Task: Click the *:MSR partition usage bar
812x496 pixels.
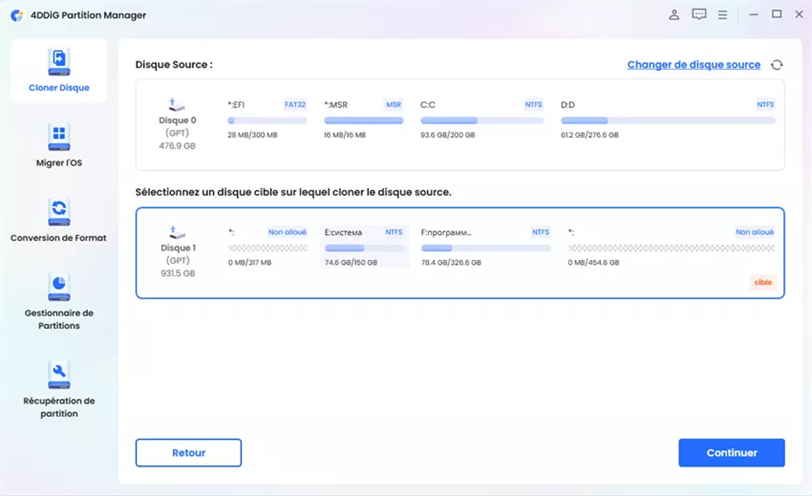Action: [x=364, y=121]
